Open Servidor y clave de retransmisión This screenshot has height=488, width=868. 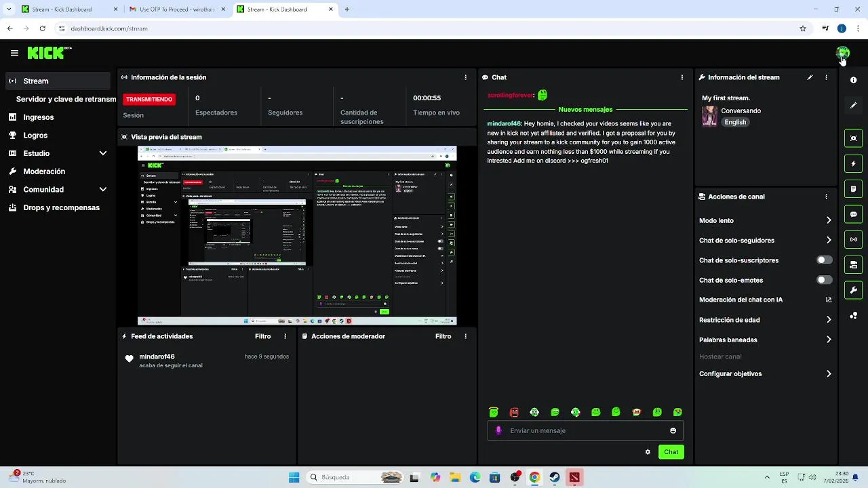66,99
